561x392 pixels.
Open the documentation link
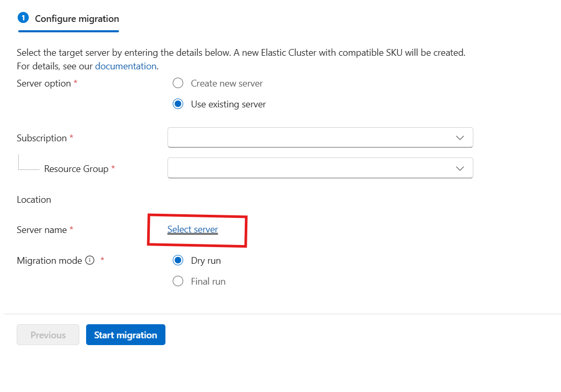click(126, 66)
